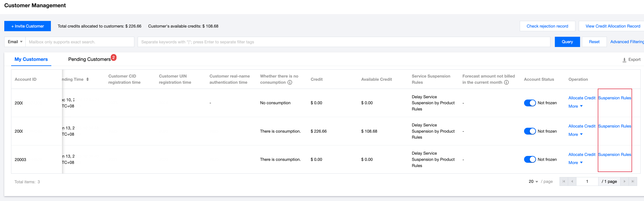Click the Invite Customer button
The width and height of the screenshot is (644, 201).
coord(28,26)
